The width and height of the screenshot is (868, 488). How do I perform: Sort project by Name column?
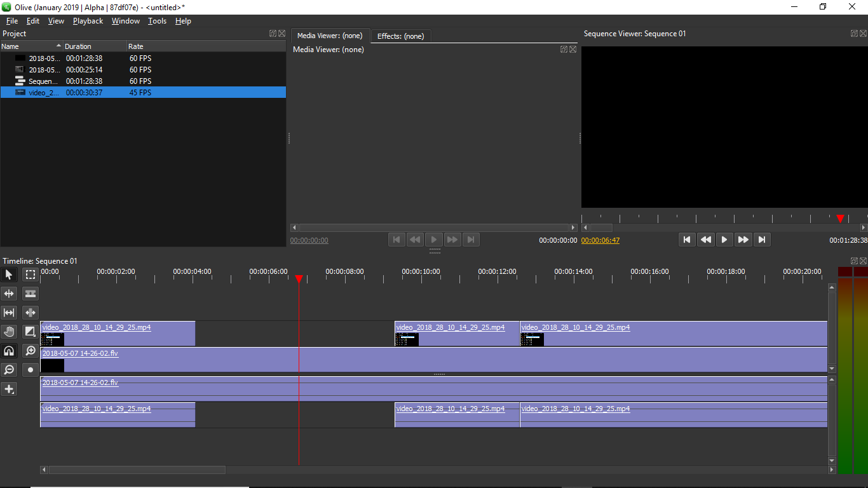pos(32,46)
